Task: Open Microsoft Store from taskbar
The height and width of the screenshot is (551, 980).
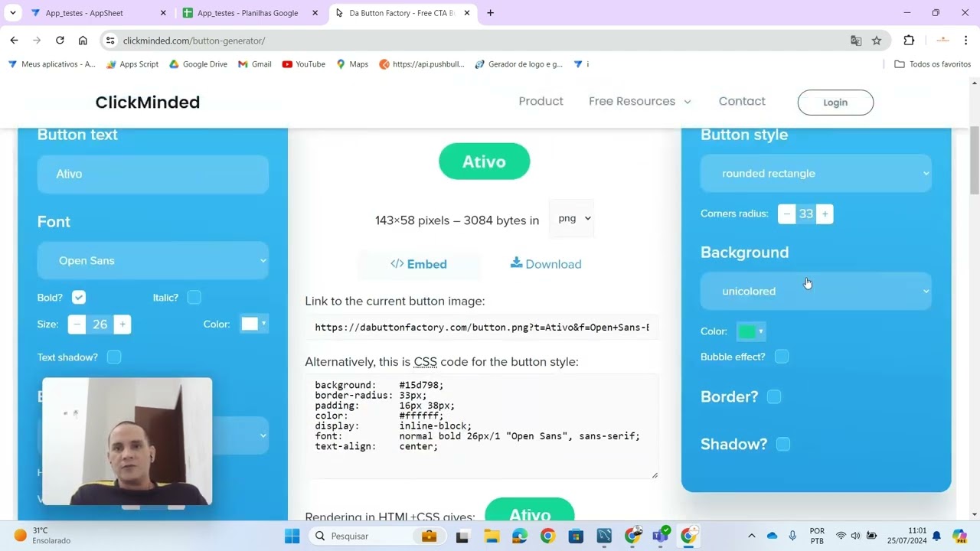Action: [576, 536]
